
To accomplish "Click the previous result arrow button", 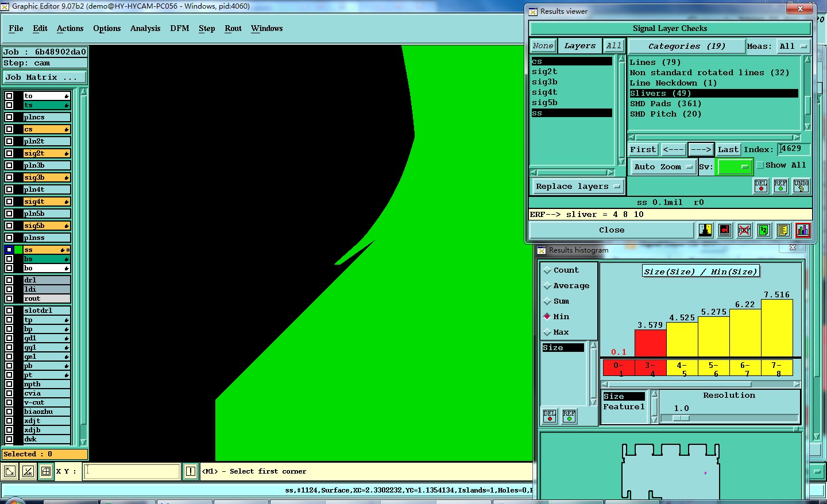I will (x=674, y=150).
